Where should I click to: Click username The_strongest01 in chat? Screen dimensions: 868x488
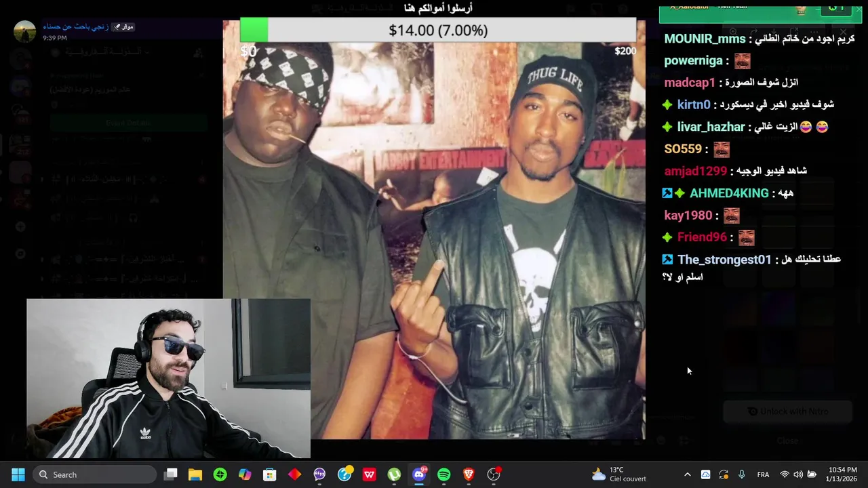coord(724,260)
